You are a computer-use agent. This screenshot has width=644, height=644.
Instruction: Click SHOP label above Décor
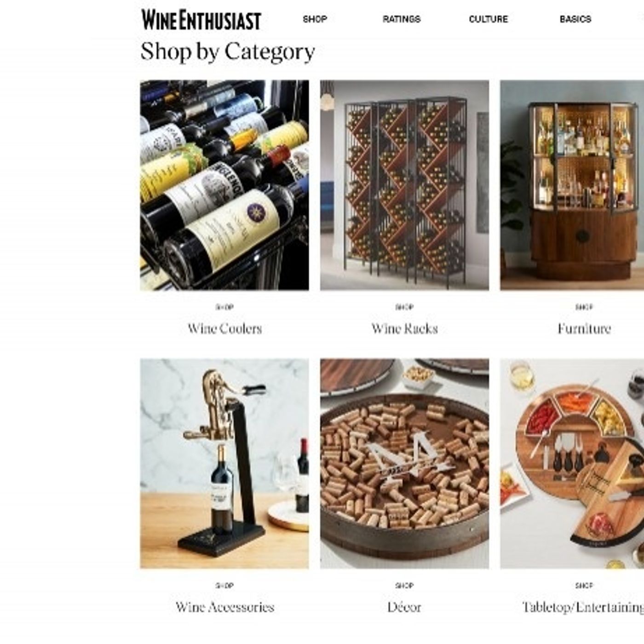coord(404,586)
